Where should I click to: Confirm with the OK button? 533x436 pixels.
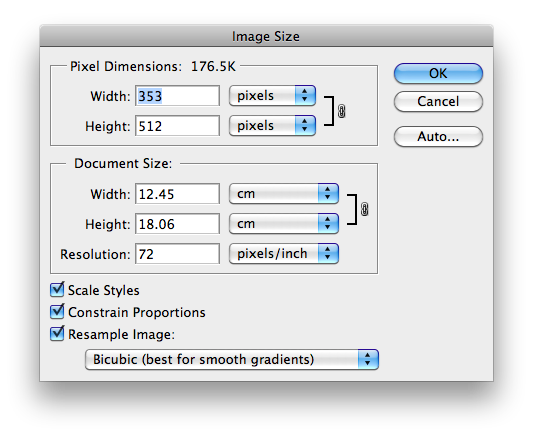[438, 73]
